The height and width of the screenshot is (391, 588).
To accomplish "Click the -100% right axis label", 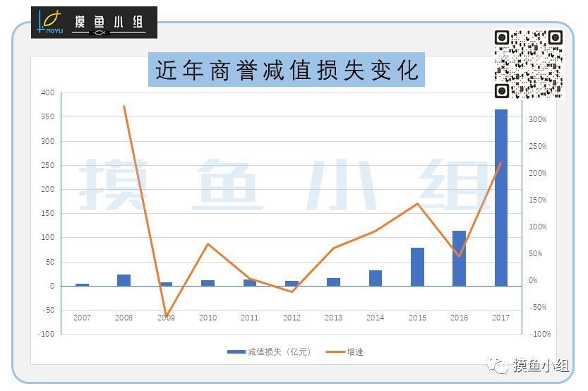I will tap(541, 334).
